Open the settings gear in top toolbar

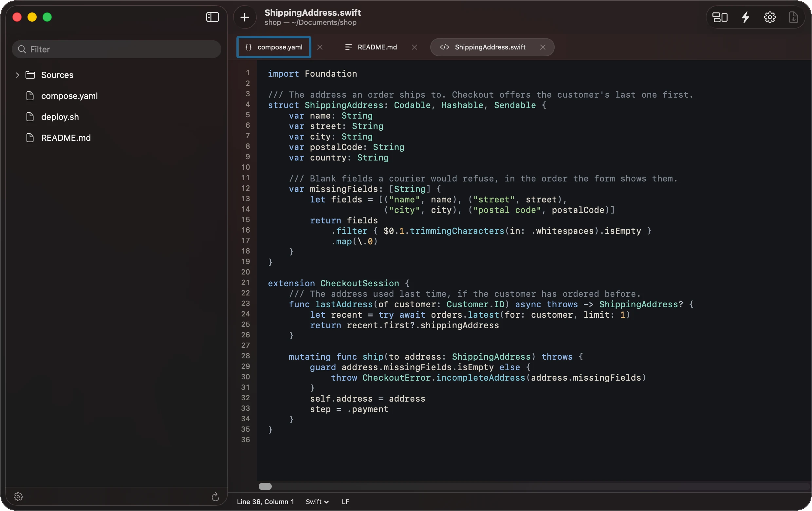tap(769, 17)
